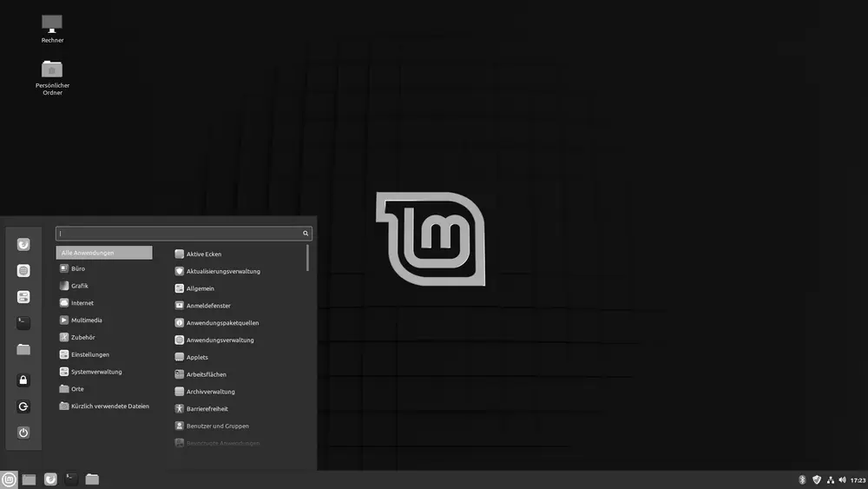Lock the screen with padlock icon

tap(23, 380)
